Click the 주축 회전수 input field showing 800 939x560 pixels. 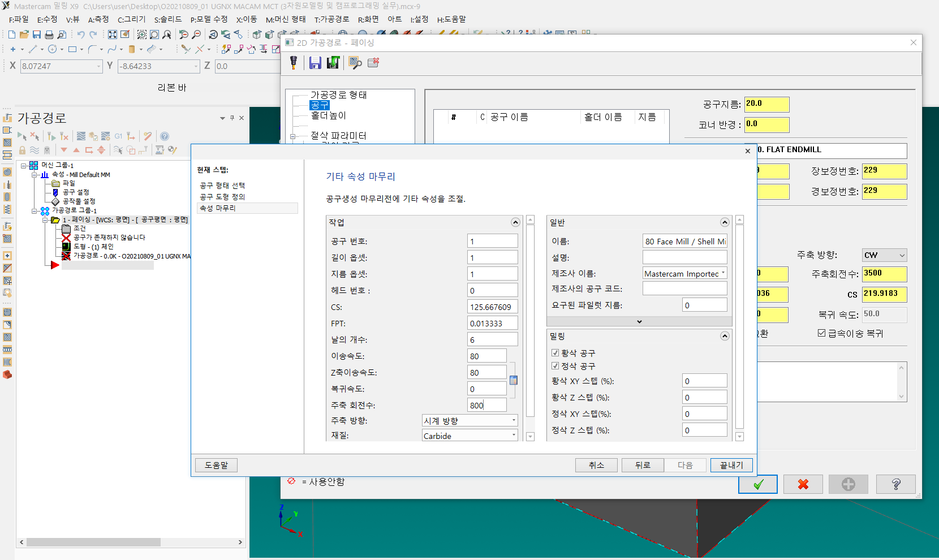487,405
